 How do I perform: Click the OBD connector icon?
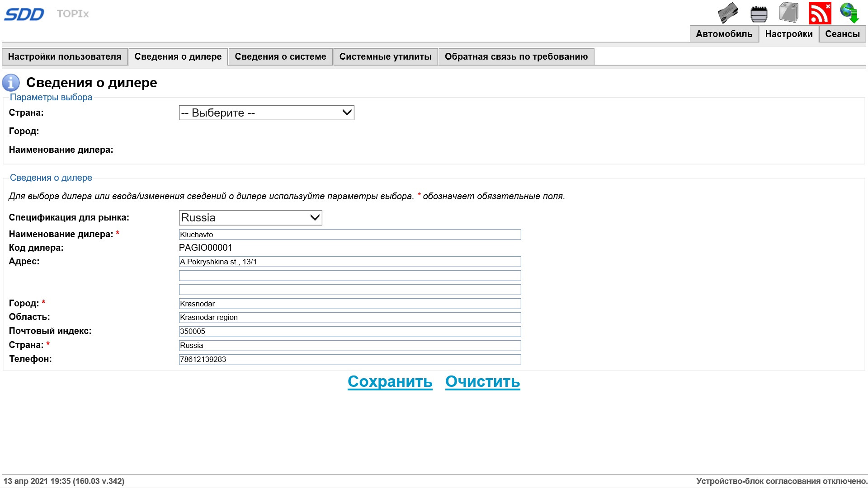759,14
